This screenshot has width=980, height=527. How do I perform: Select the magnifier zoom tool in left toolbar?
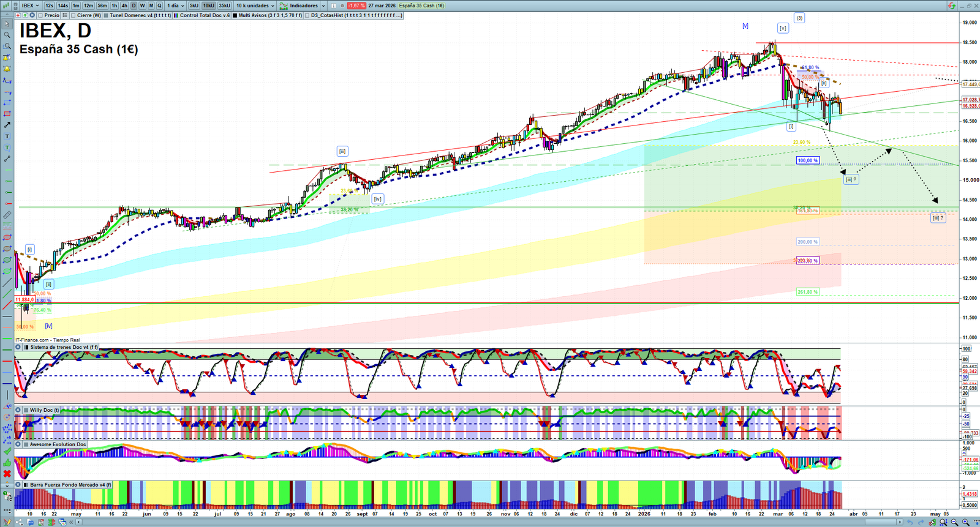(x=7, y=35)
